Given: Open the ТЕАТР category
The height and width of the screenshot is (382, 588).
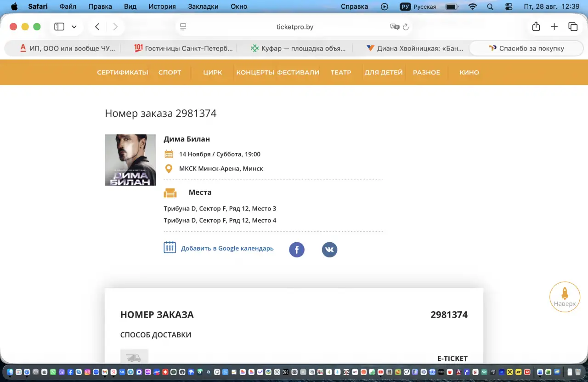Looking at the screenshot, I should [341, 73].
